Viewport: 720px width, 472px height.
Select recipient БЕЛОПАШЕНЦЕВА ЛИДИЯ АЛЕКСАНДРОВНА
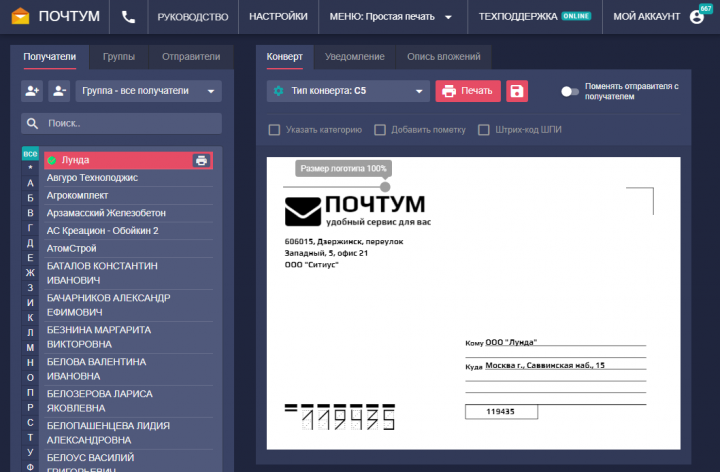pos(129,433)
